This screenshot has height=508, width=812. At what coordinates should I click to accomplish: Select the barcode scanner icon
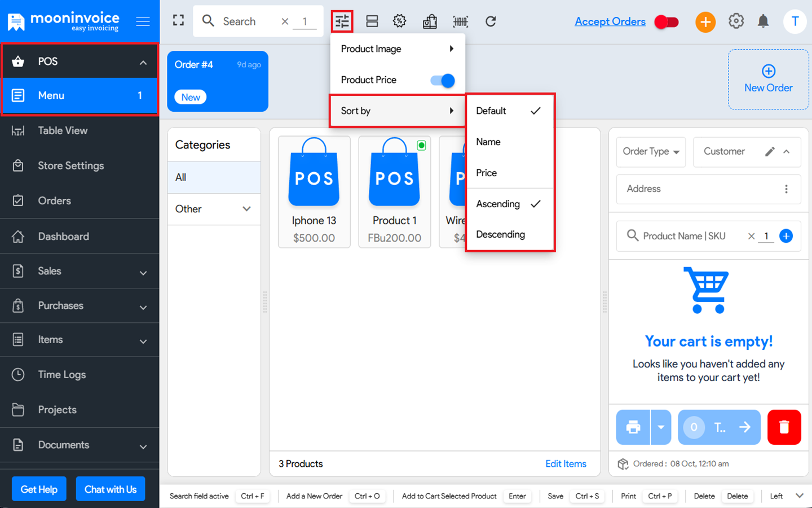pyautogui.click(x=460, y=21)
